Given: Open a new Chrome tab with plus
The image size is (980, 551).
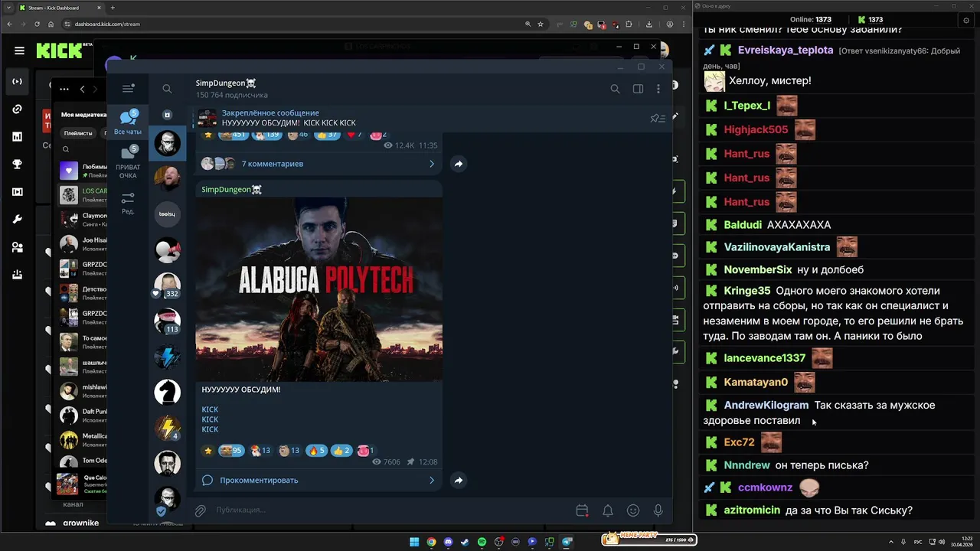Looking at the screenshot, I should [113, 8].
